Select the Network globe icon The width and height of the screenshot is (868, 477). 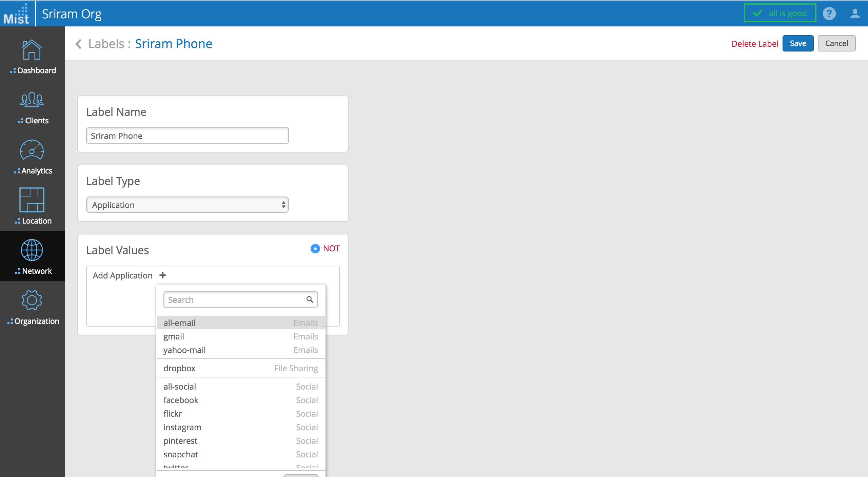point(32,250)
